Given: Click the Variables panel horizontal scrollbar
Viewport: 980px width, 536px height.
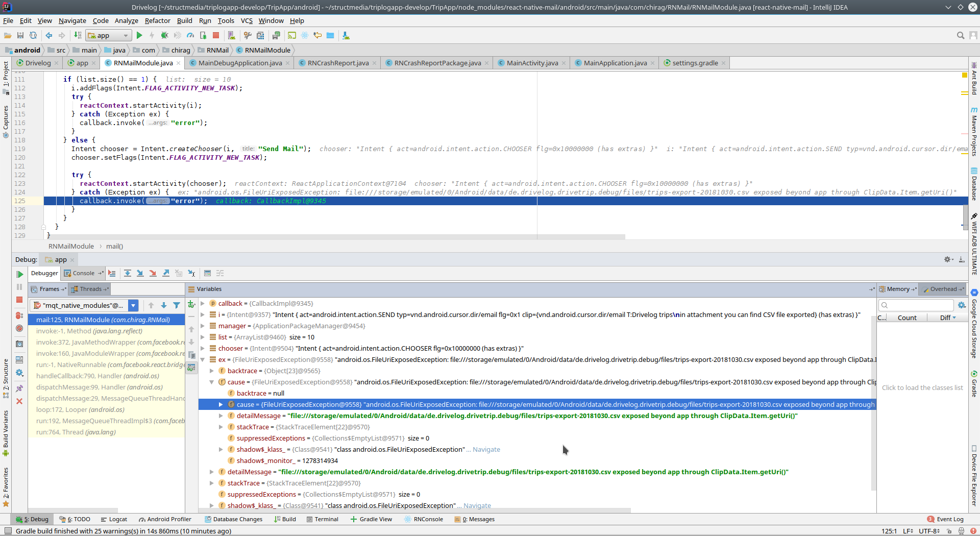Looking at the screenshot, I should tap(415, 510).
